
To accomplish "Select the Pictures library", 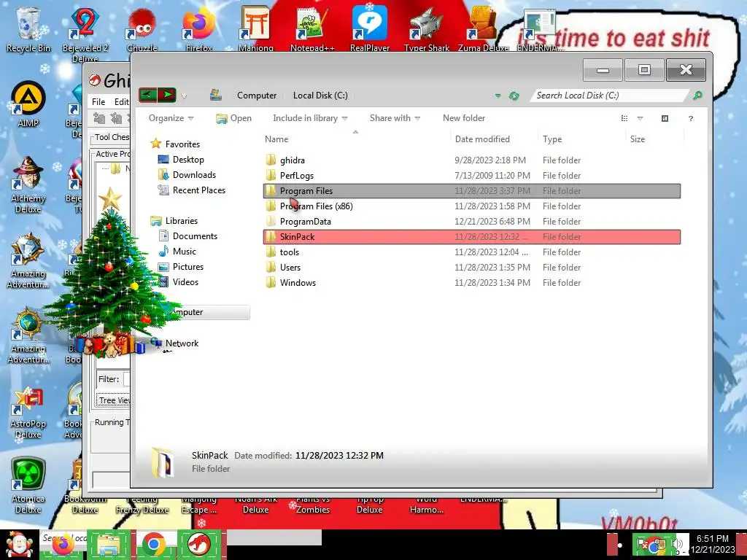I will 187,267.
